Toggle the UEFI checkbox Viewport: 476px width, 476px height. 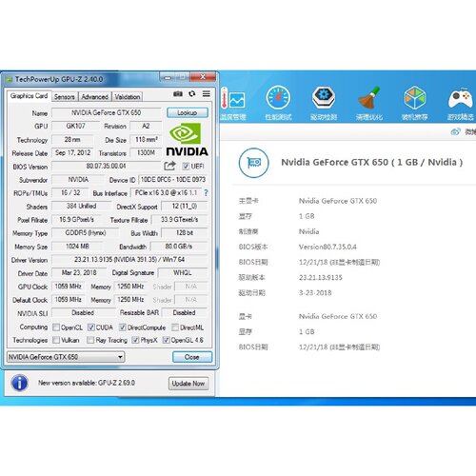186,166
